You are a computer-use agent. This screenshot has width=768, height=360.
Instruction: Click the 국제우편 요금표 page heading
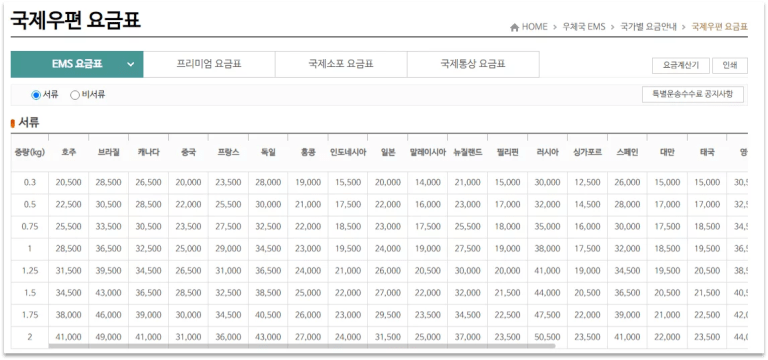point(75,20)
